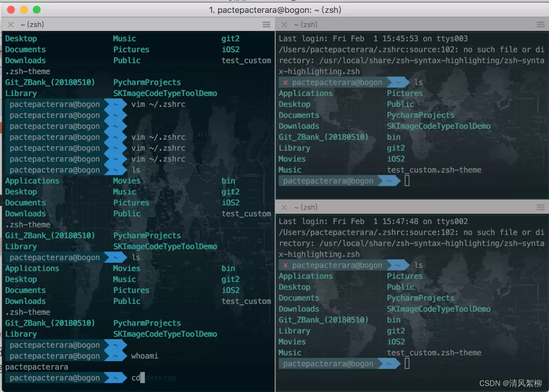Viewport: 549px width, 392px height.
Task: Click the faded "desktop" autosuggestion after cd
Action: 161,378
